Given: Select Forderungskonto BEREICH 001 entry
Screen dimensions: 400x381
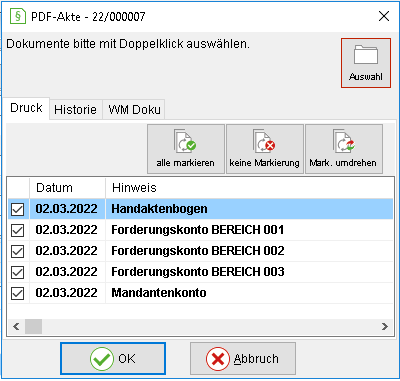Looking at the screenshot, I should [198, 230].
